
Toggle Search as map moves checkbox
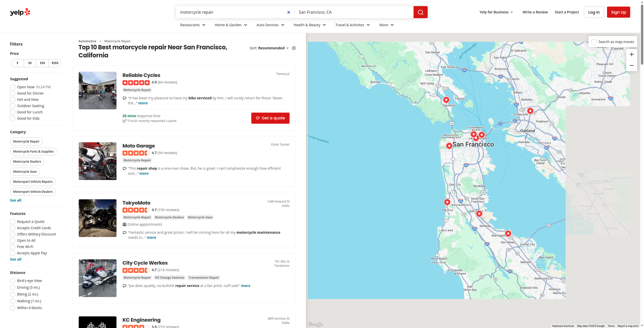(x=594, y=42)
